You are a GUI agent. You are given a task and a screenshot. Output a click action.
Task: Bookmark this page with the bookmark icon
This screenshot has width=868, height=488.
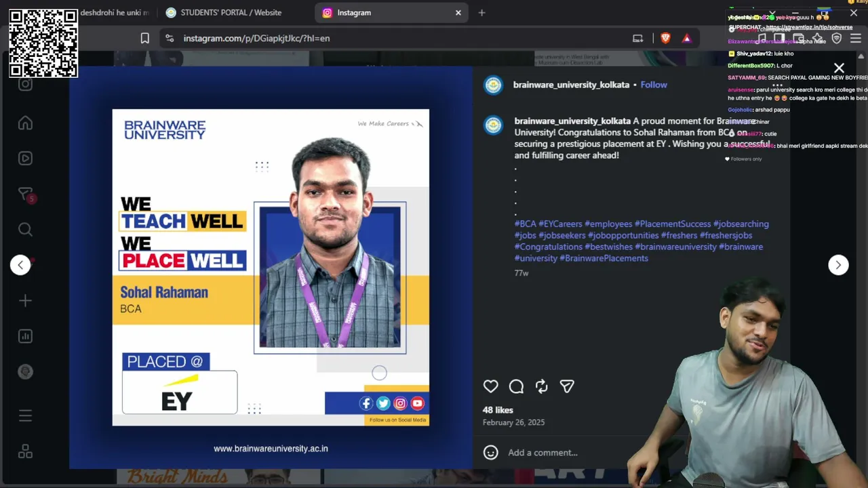click(144, 39)
